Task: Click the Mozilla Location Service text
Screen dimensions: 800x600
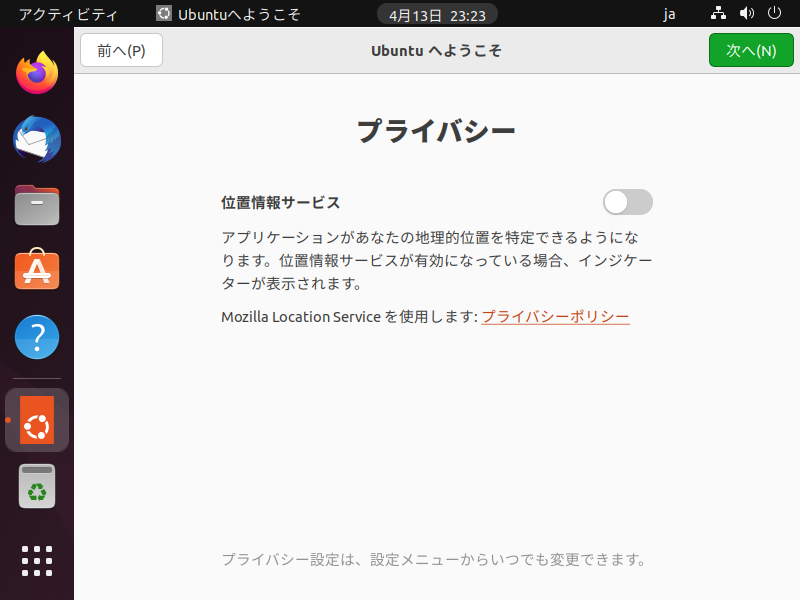Action: click(x=301, y=317)
